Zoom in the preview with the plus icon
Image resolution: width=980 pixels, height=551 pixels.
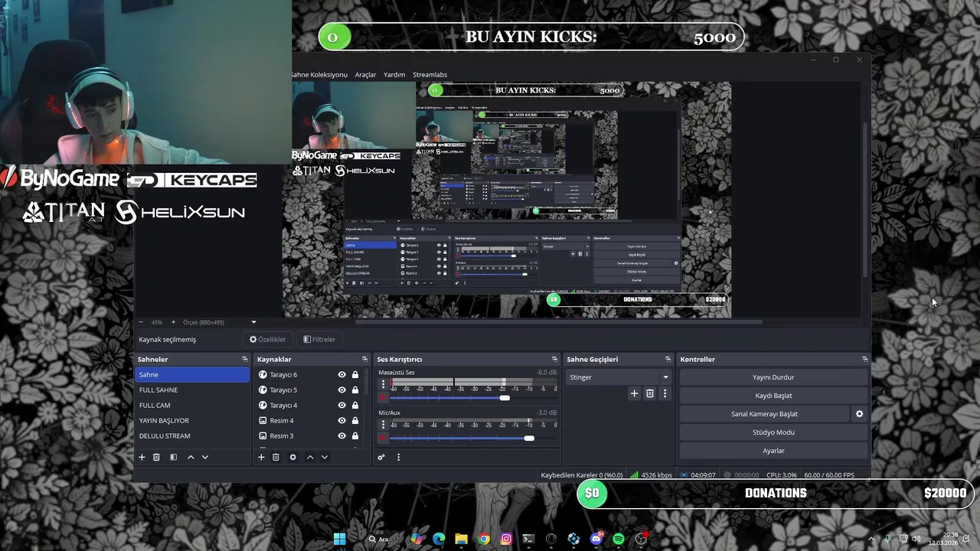(x=173, y=322)
